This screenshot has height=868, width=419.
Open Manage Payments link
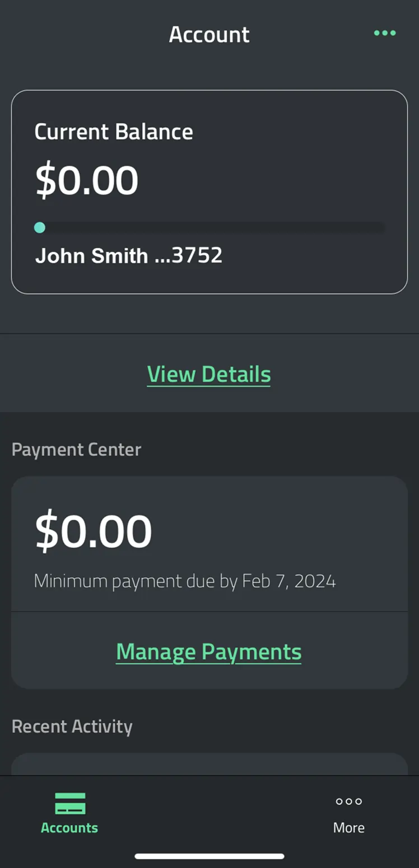209,651
